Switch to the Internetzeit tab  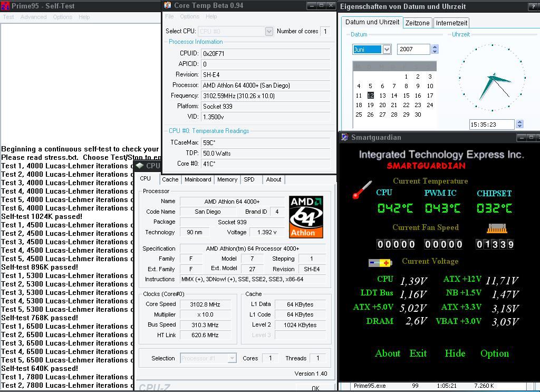451,23
